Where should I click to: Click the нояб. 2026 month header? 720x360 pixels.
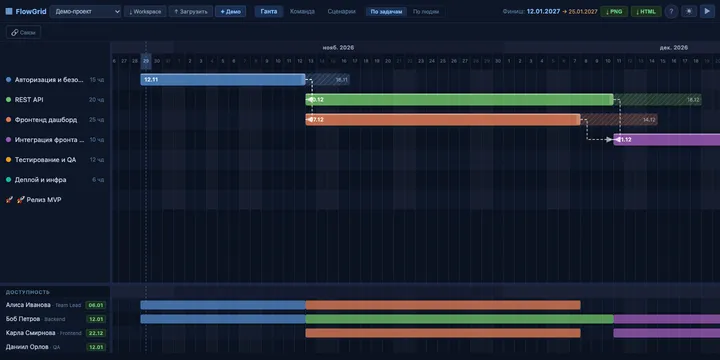click(x=338, y=47)
